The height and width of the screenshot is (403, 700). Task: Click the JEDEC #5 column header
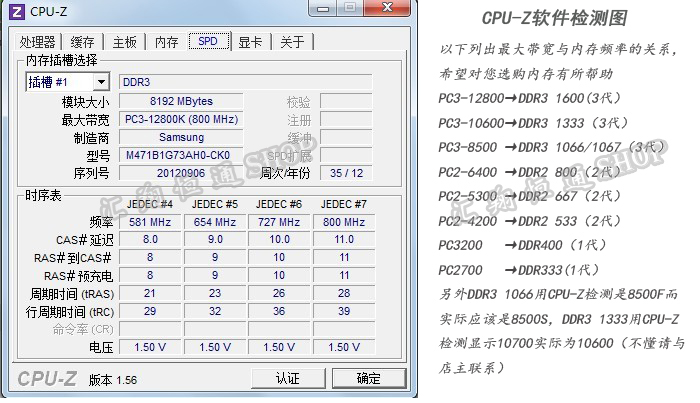click(x=215, y=204)
